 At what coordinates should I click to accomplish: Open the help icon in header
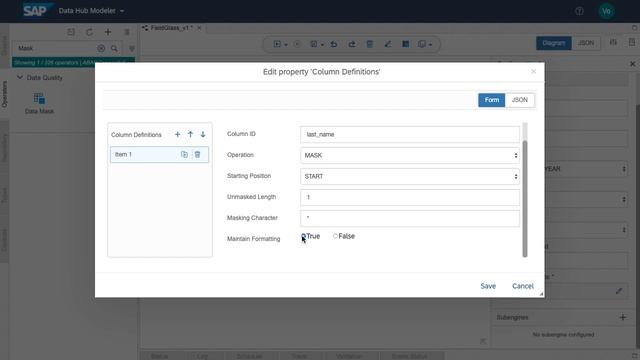pyautogui.click(x=579, y=11)
